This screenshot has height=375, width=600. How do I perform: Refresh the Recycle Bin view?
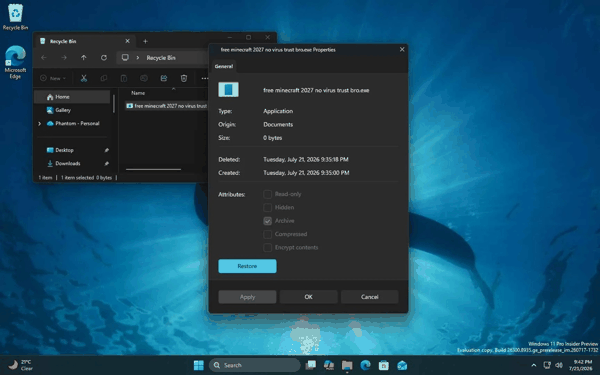pyautogui.click(x=104, y=58)
